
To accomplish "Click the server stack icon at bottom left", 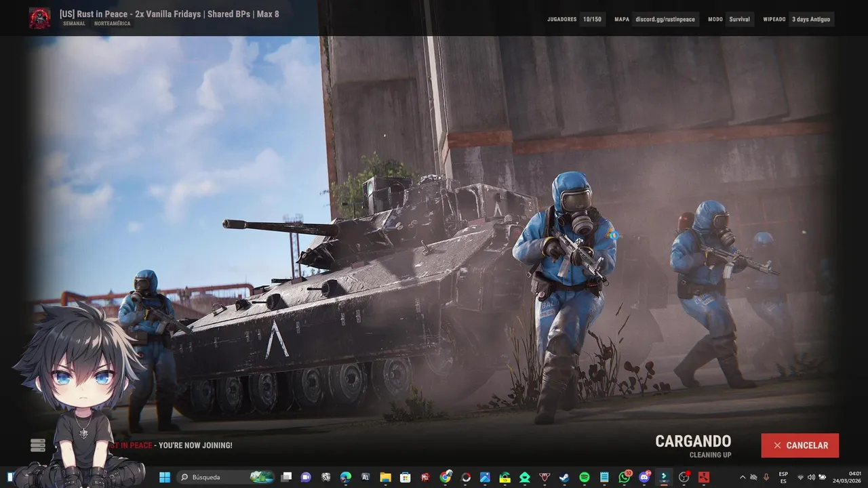I will tap(38, 445).
